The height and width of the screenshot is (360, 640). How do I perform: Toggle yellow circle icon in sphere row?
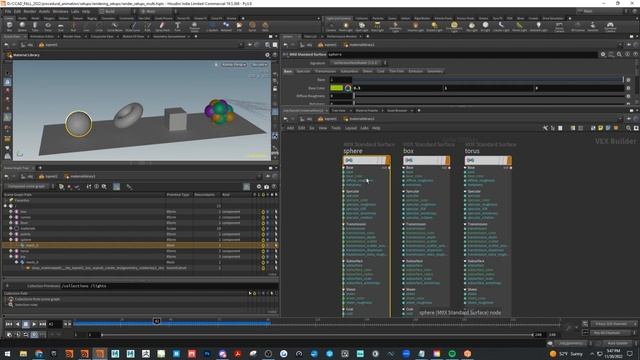(263, 240)
